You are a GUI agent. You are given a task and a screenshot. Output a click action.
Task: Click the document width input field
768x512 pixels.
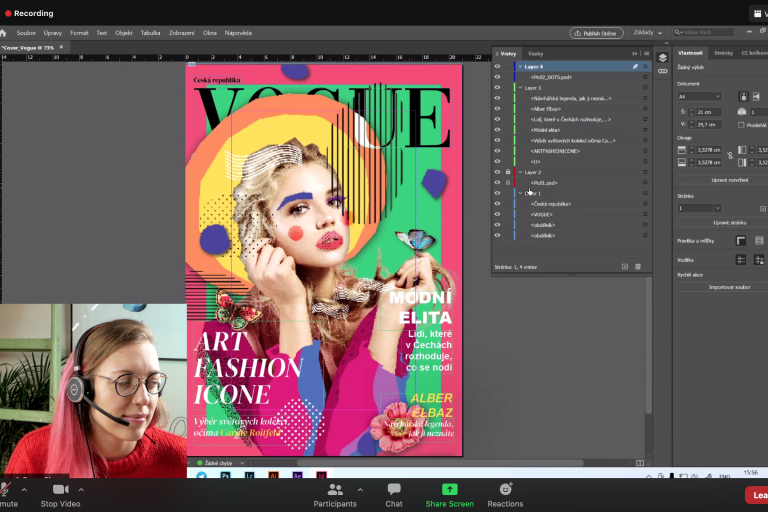707,112
